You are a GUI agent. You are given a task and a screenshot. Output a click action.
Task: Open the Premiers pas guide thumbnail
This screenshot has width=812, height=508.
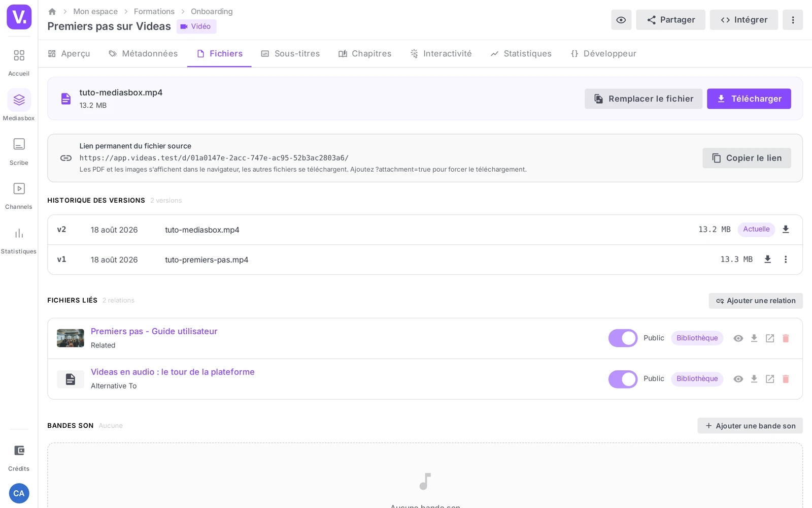71,338
